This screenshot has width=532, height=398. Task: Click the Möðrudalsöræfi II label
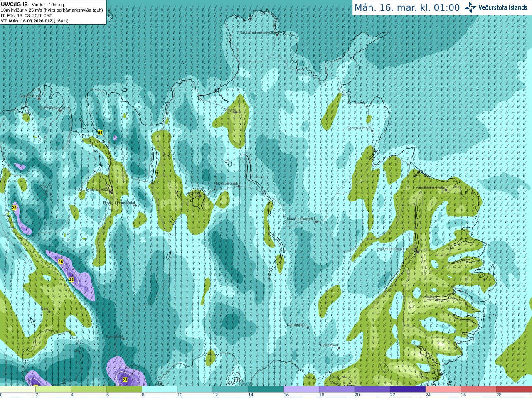point(301,219)
